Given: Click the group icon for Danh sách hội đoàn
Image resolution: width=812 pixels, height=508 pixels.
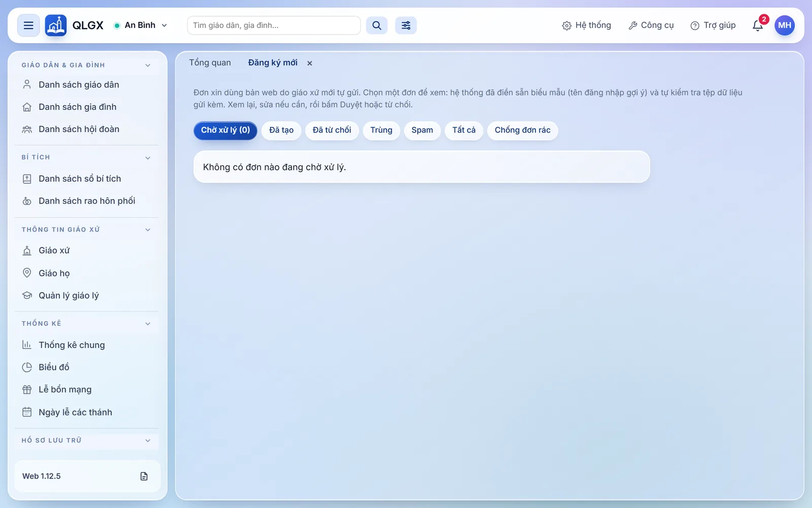Looking at the screenshot, I should point(27,129).
